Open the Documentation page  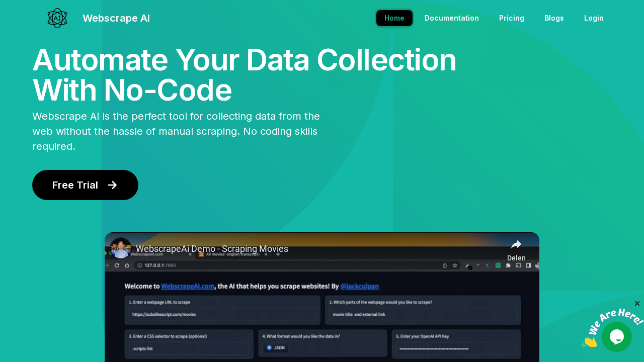point(451,18)
